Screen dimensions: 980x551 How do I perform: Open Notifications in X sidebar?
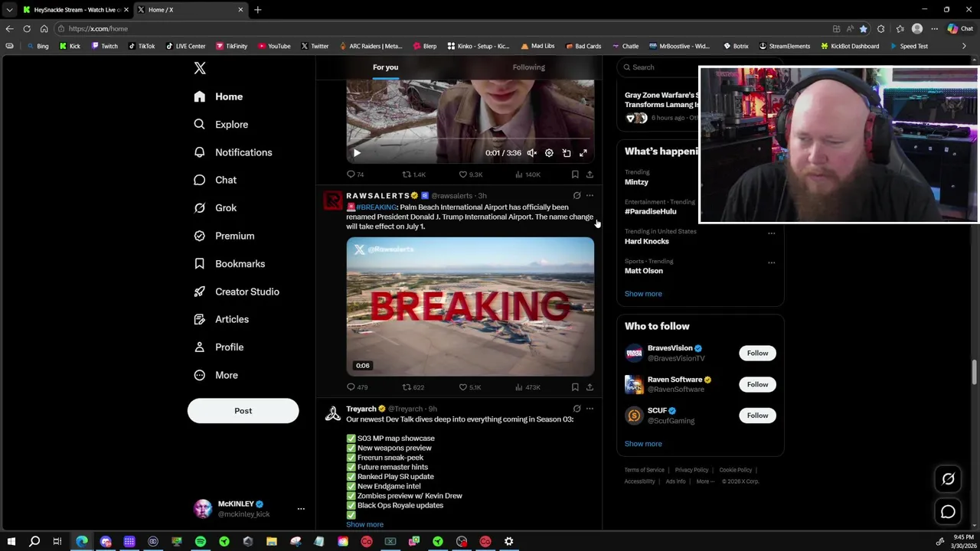tap(234, 152)
